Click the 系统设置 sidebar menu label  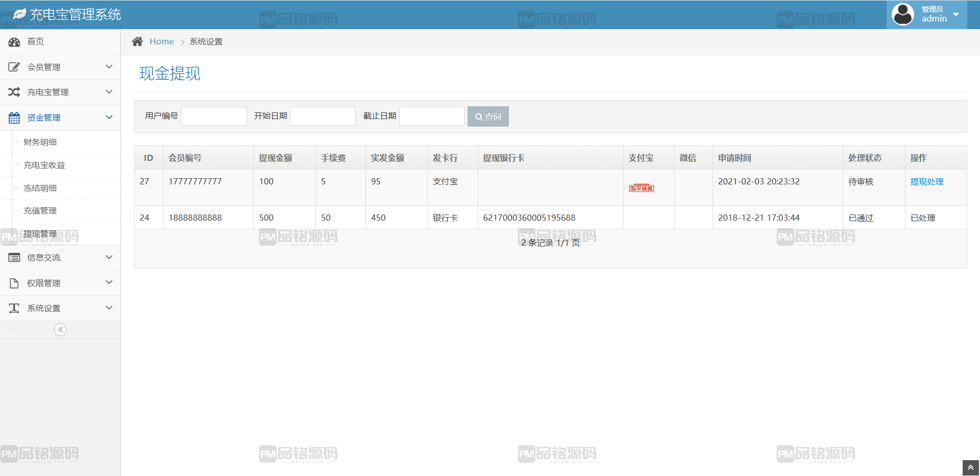[x=44, y=308]
